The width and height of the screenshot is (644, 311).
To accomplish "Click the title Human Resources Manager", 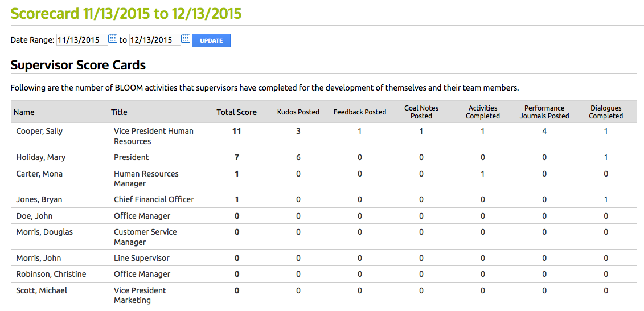I will [146, 179].
